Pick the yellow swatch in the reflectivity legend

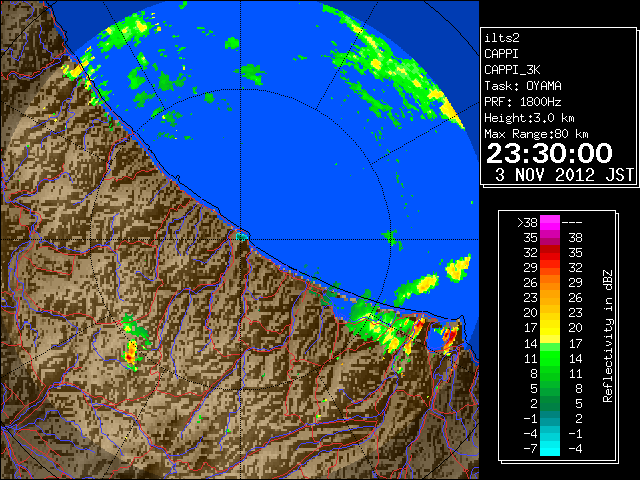pos(550,328)
